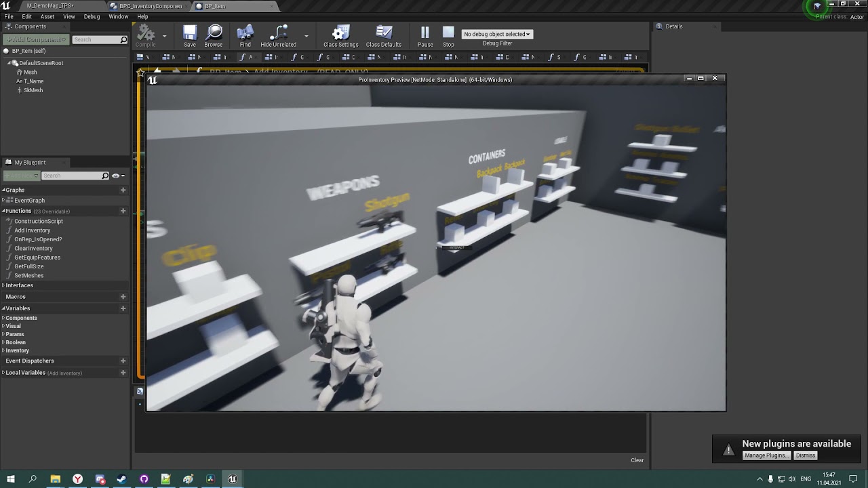
Task: Open the Hide Unrelated options dropdown arrow
Action: click(306, 36)
